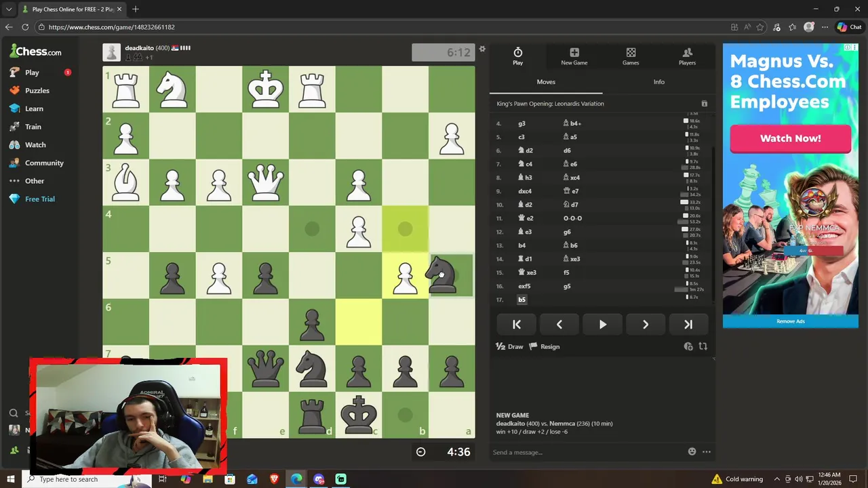Click the opening explorer book icon
868x488 pixels.
(x=704, y=104)
